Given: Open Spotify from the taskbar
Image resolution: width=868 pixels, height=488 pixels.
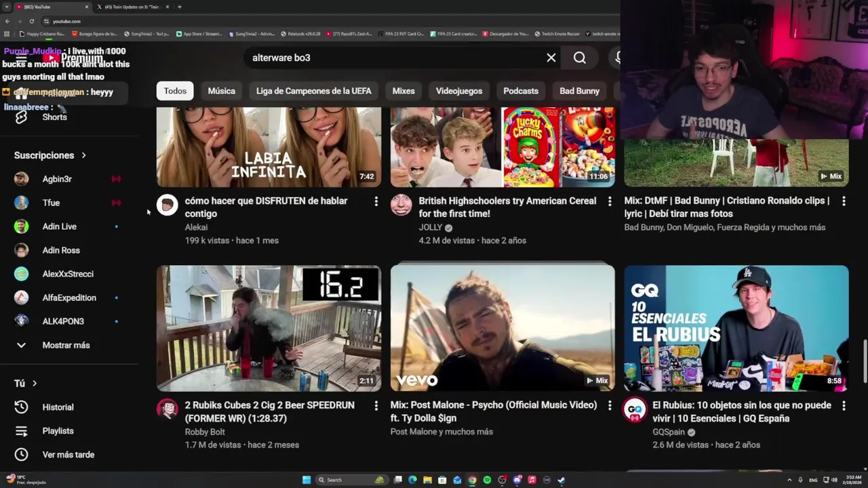Looking at the screenshot, I should (487, 480).
